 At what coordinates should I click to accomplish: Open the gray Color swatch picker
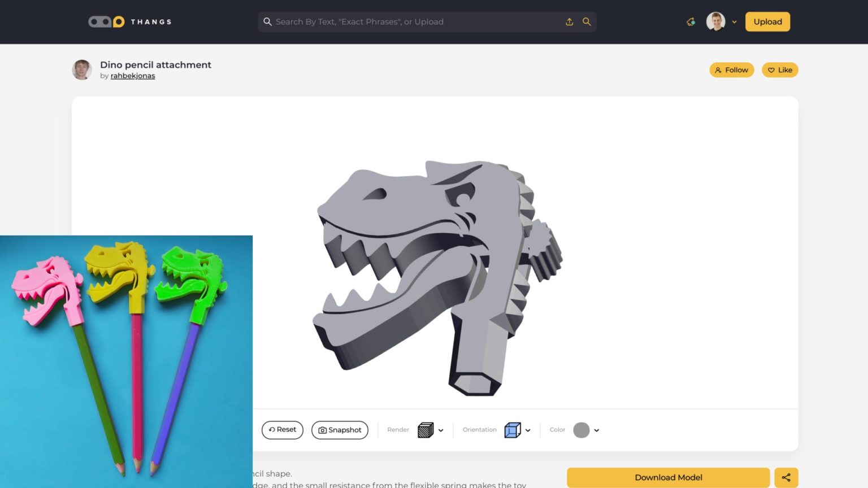click(x=581, y=430)
